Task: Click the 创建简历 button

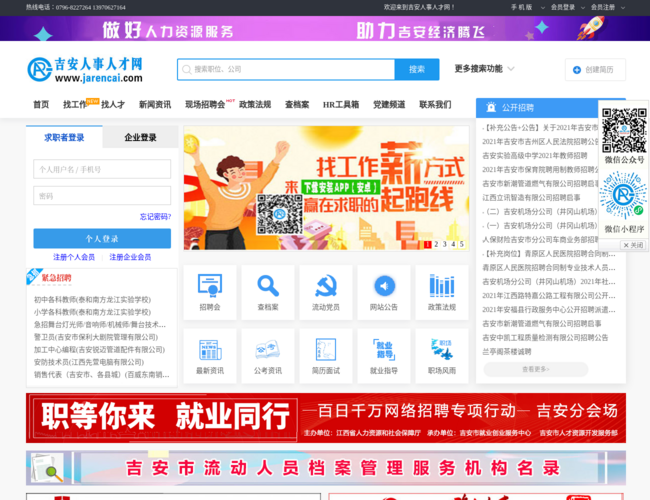Action: pyautogui.click(x=595, y=70)
